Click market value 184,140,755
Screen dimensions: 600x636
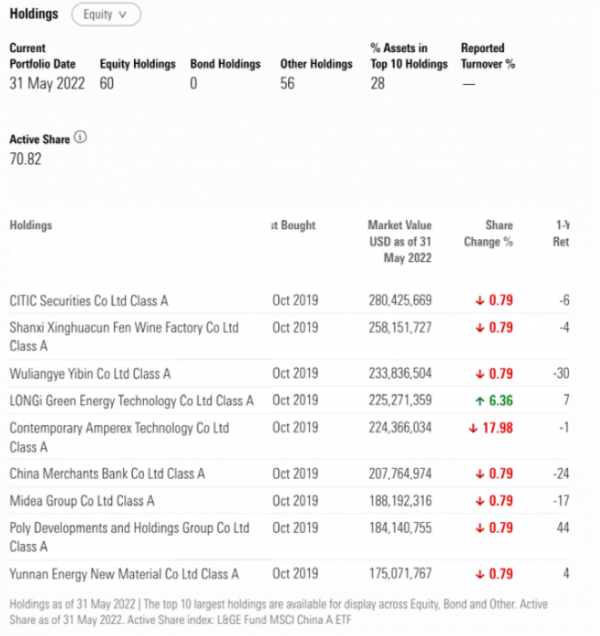click(x=400, y=528)
